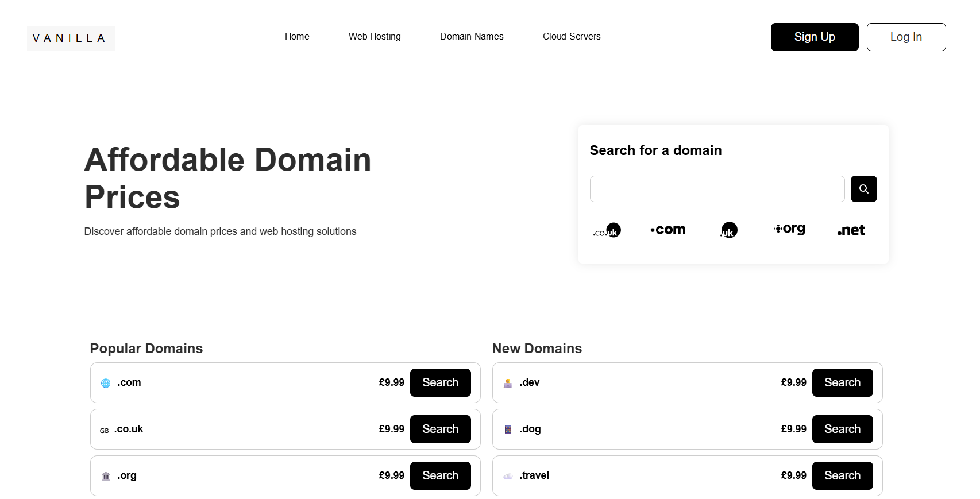Select the .co.uk domain extension logo
980x499 pixels.
coord(607,230)
